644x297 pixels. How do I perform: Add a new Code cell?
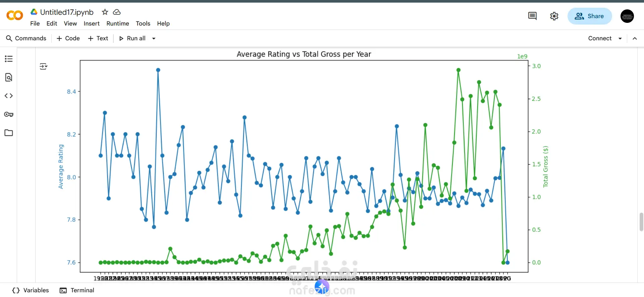[x=68, y=38]
